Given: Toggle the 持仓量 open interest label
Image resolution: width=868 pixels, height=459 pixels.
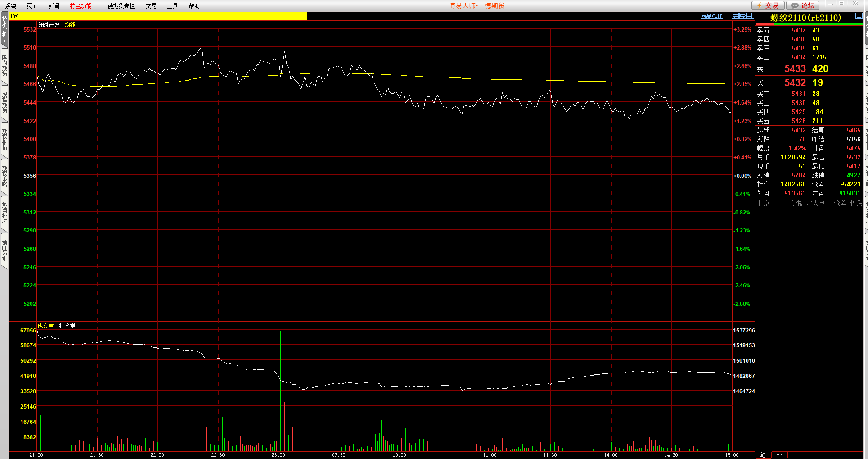Looking at the screenshot, I should click(67, 326).
